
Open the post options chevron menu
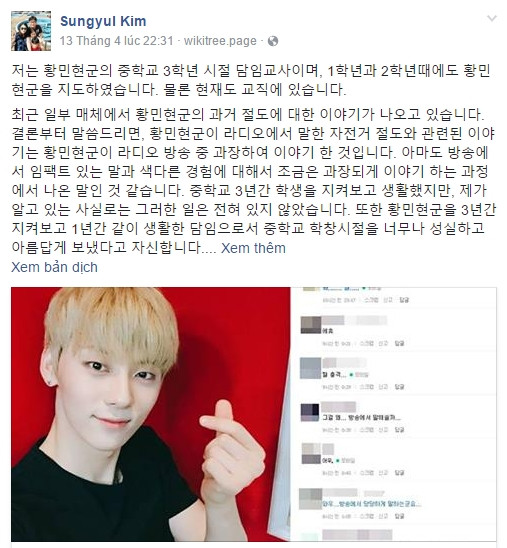click(x=492, y=18)
